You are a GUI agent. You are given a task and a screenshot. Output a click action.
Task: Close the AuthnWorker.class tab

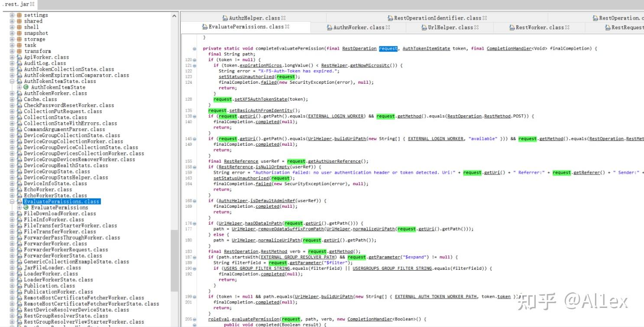point(388,27)
